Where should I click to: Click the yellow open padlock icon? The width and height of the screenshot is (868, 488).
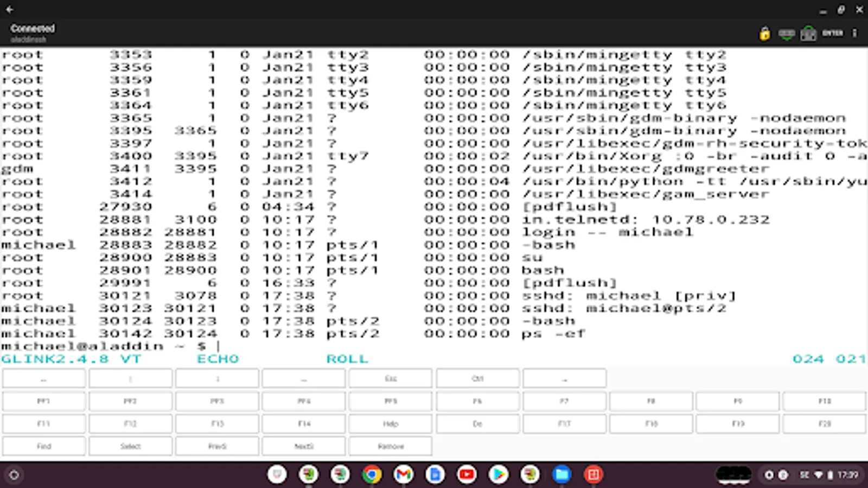coord(764,34)
